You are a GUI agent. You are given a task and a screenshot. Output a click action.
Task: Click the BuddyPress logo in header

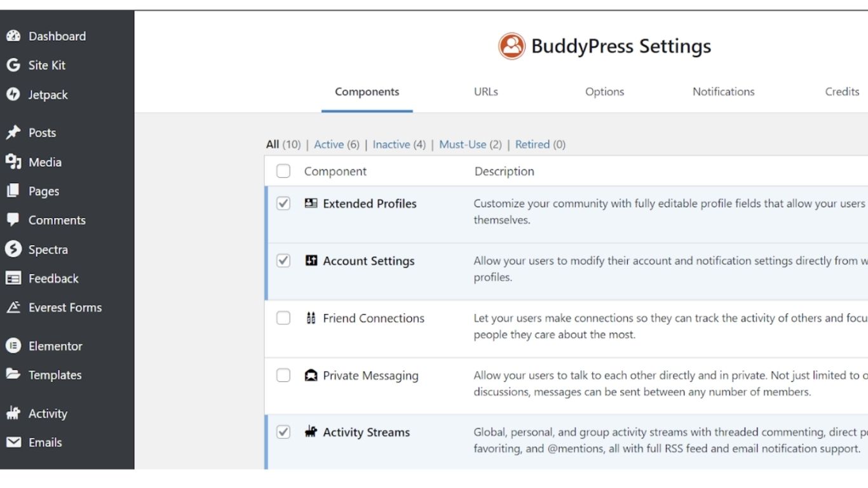pos(512,46)
